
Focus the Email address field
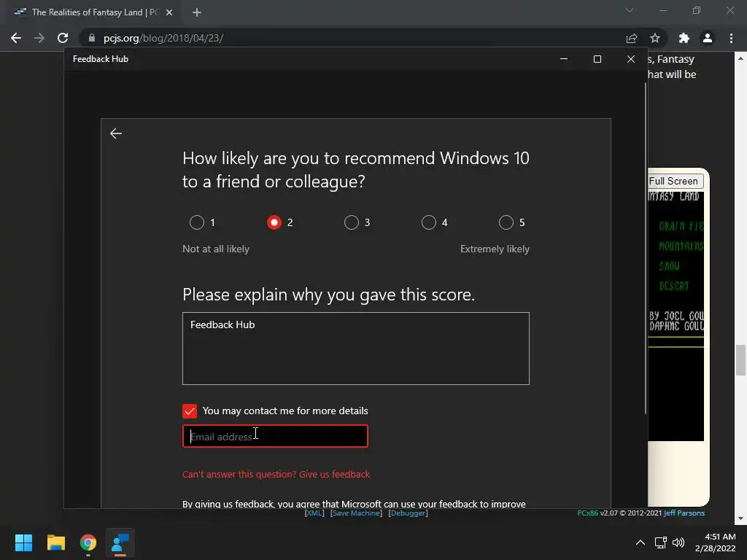[275, 436]
